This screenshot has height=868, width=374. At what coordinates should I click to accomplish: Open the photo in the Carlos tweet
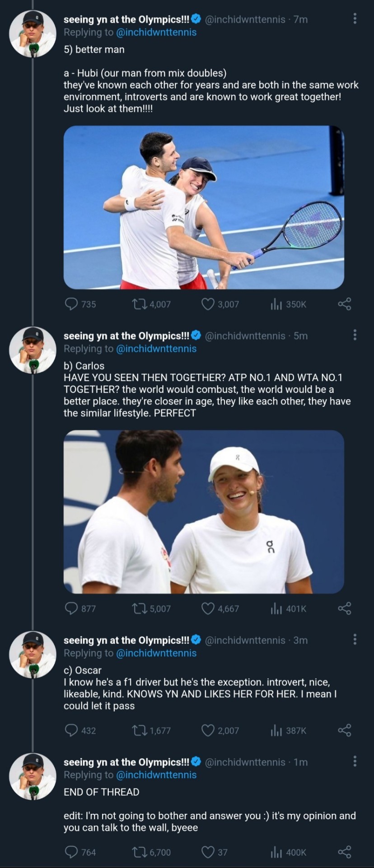(204, 511)
